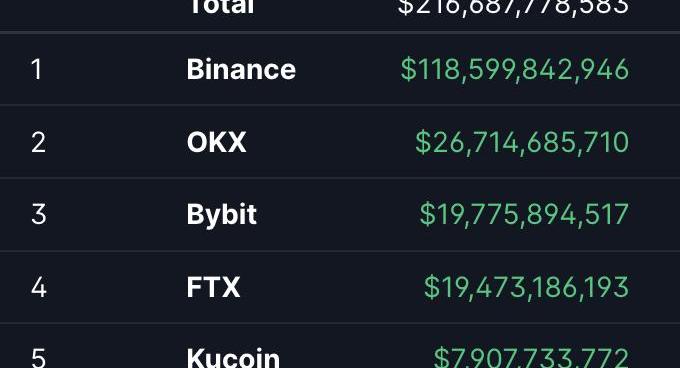Click the total value $216,687,778,583

point(513,8)
